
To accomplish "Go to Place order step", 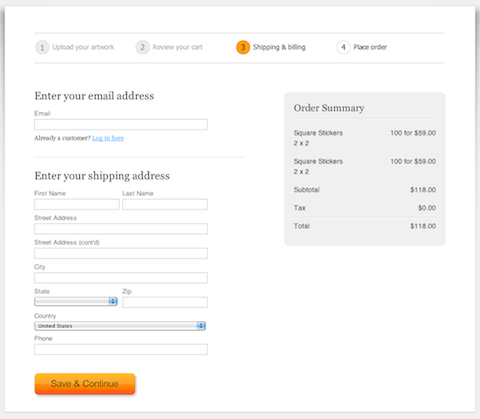I will (x=370, y=47).
